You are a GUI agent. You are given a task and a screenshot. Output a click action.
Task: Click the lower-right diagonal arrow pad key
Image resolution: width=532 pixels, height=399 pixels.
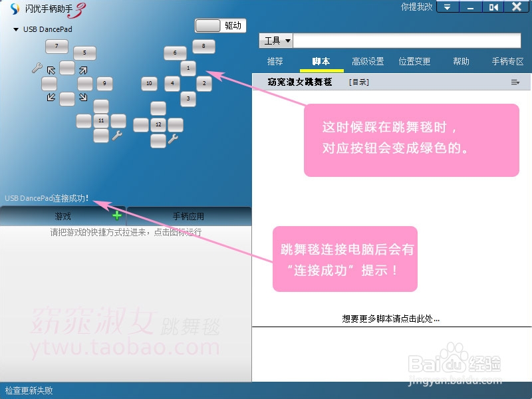(x=84, y=97)
